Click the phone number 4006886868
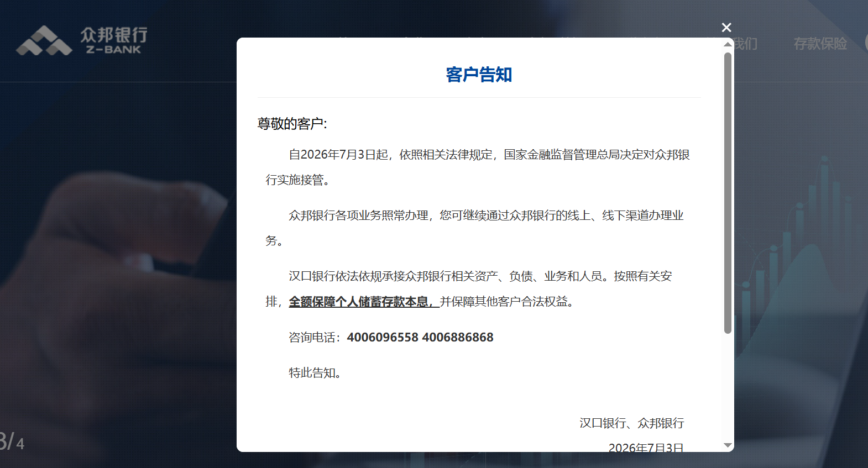Image resolution: width=868 pixels, height=468 pixels. click(457, 337)
